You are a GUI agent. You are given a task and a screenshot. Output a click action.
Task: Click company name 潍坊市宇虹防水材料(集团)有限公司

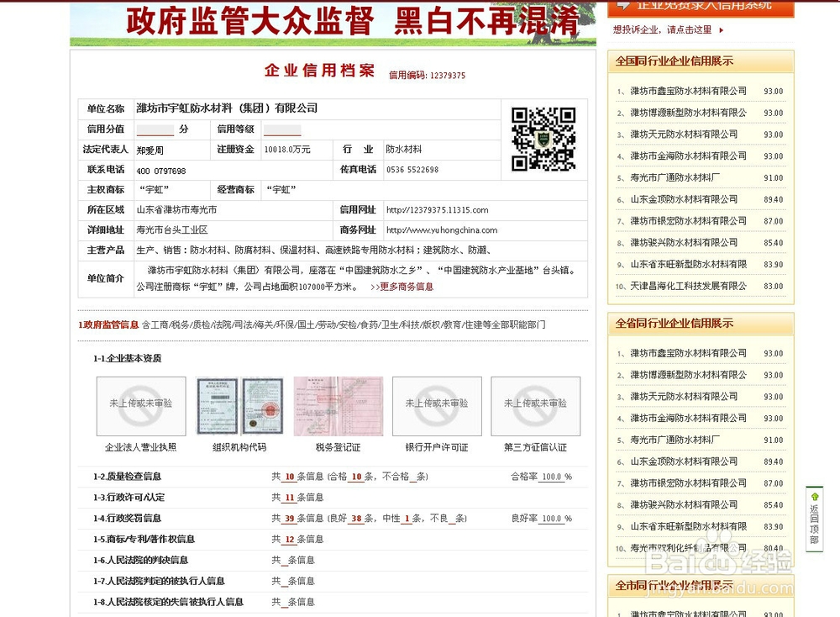coord(227,108)
